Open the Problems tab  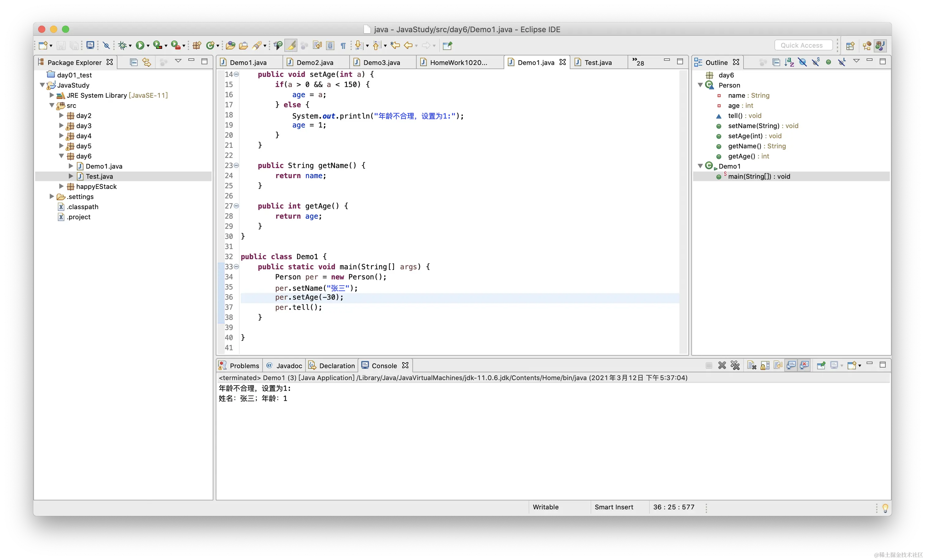pyautogui.click(x=244, y=365)
